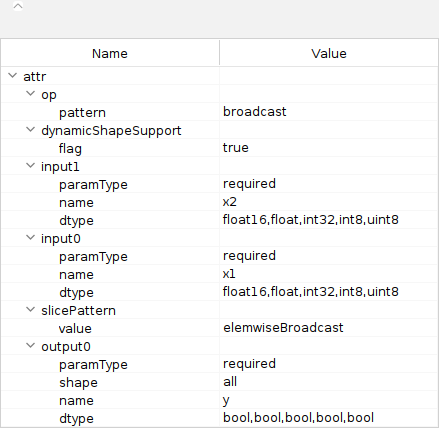The width and height of the screenshot is (439, 428).
Task: Collapse the slicePattern node chevron
Action: (x=31, y=310)
